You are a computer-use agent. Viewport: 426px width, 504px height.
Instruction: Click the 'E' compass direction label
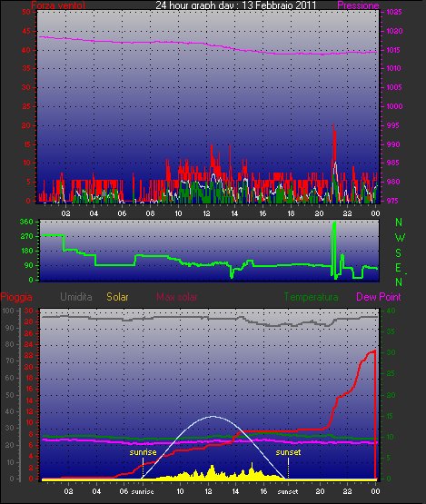tap(398, 268)
